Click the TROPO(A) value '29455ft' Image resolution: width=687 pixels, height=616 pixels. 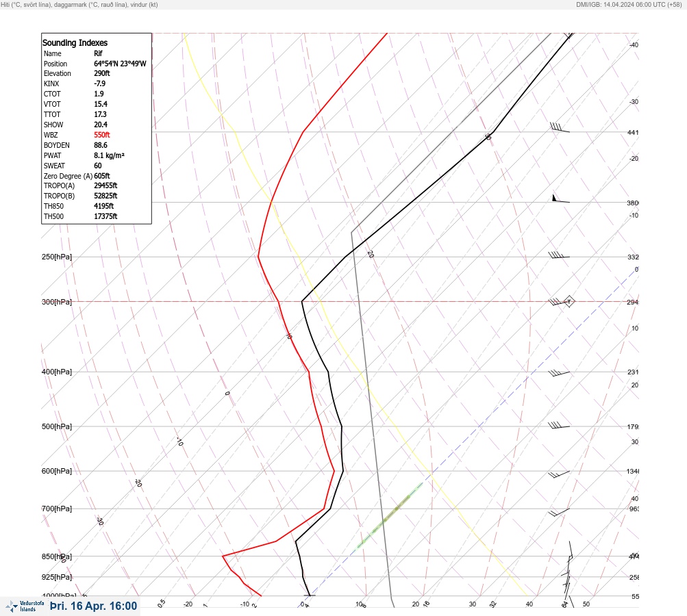105,185
